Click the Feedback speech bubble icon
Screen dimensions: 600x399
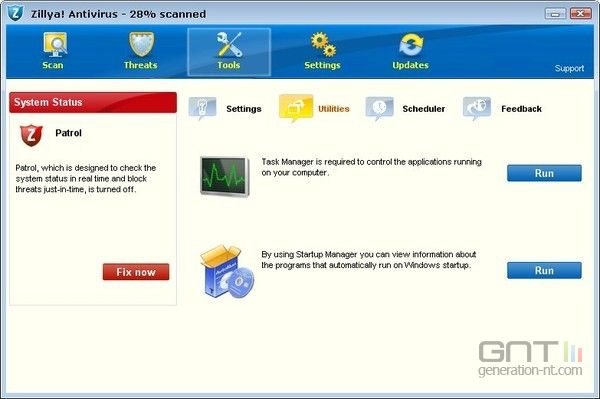click(477, 108)
